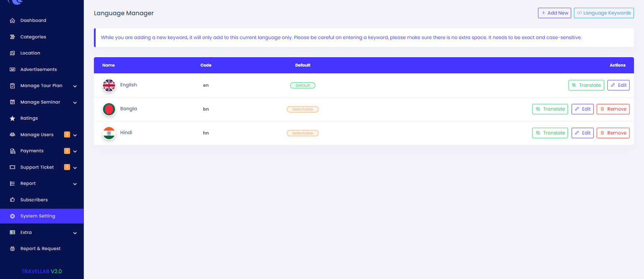644x279 pixels.
Task: Translate the English language row
Action: pos(586,85)
